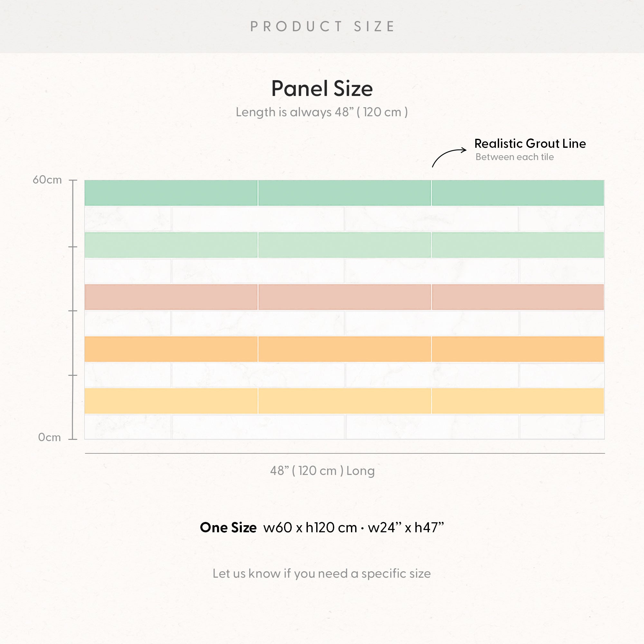Click the curved arrow pointing to grout line label
644x644 pixels.
(449, 157)
